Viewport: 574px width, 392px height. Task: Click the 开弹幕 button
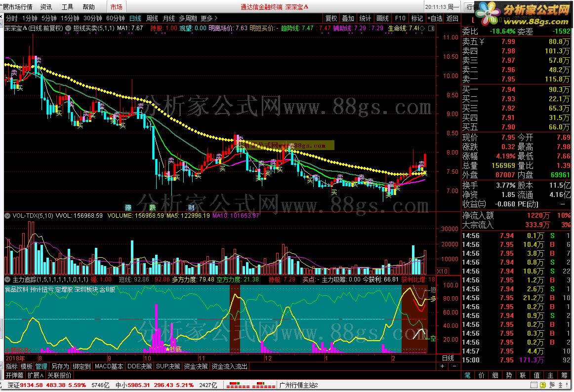15,376
